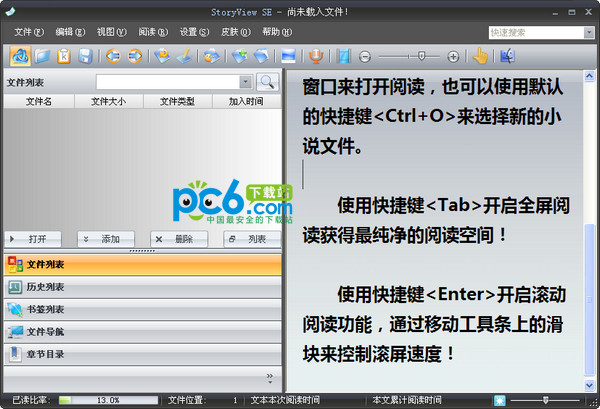Click the text panel scroll up arrow
The width and height of the screenshot is (600, 409).
(590, 76)
